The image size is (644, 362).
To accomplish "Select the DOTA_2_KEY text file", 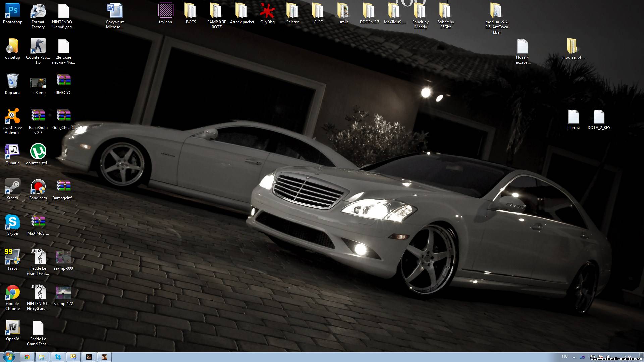I will (x=599, y=117).
